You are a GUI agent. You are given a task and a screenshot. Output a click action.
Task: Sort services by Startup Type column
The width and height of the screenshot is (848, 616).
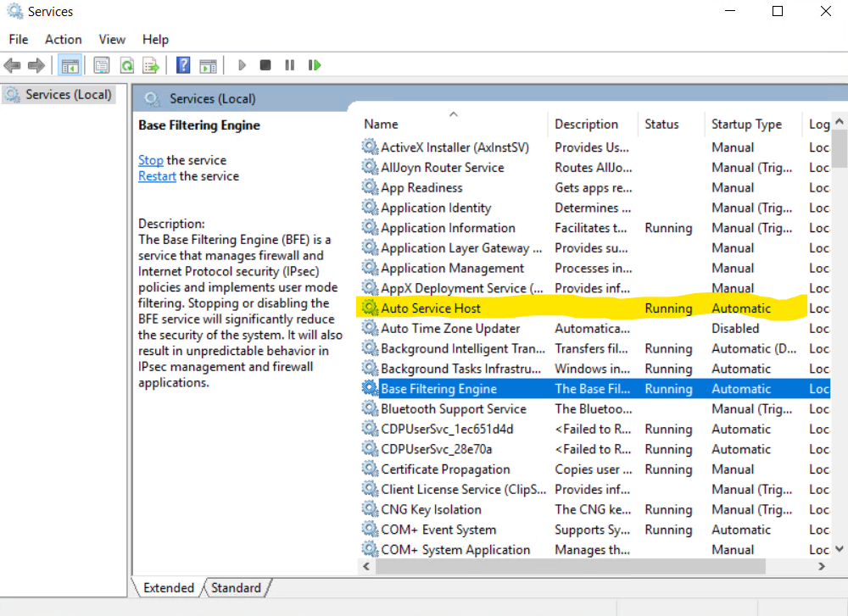(x=746, y=124)
